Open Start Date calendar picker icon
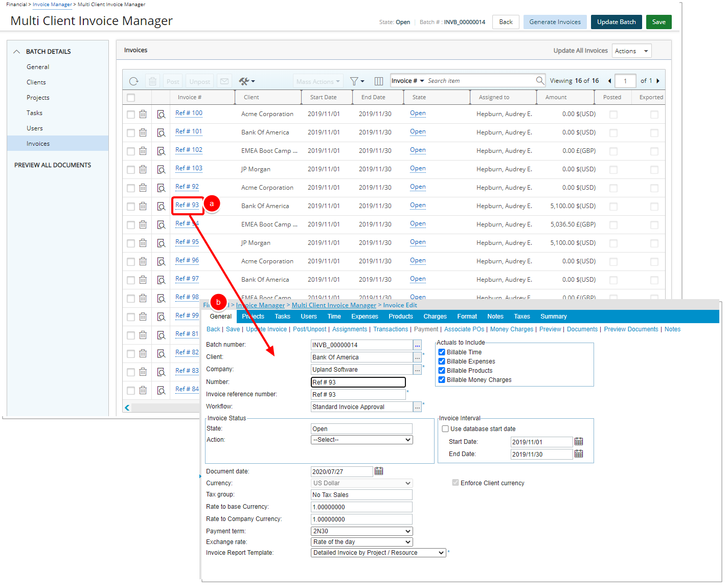Image resolution: width=728 pixels, height=588 pixels. tap(579, 442)
